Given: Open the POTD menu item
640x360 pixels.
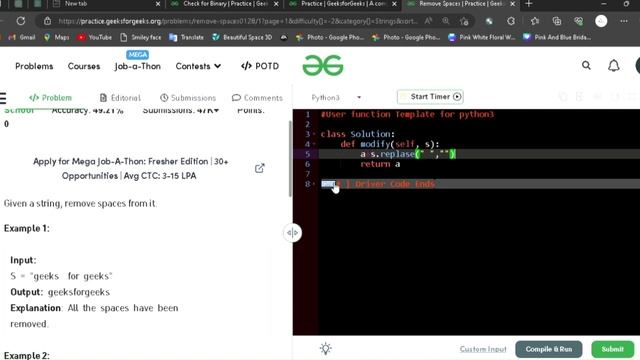Looking at the screenshot, I should pos(260,66).
